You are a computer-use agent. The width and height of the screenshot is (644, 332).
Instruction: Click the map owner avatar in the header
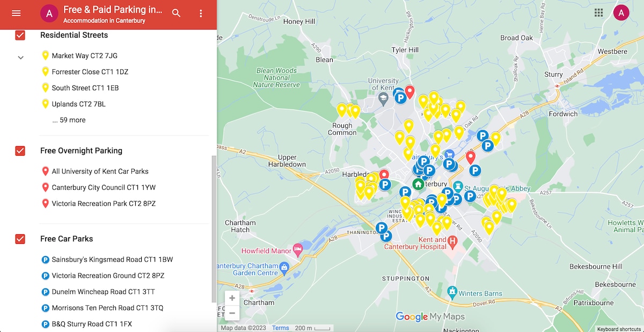(49, 14)
